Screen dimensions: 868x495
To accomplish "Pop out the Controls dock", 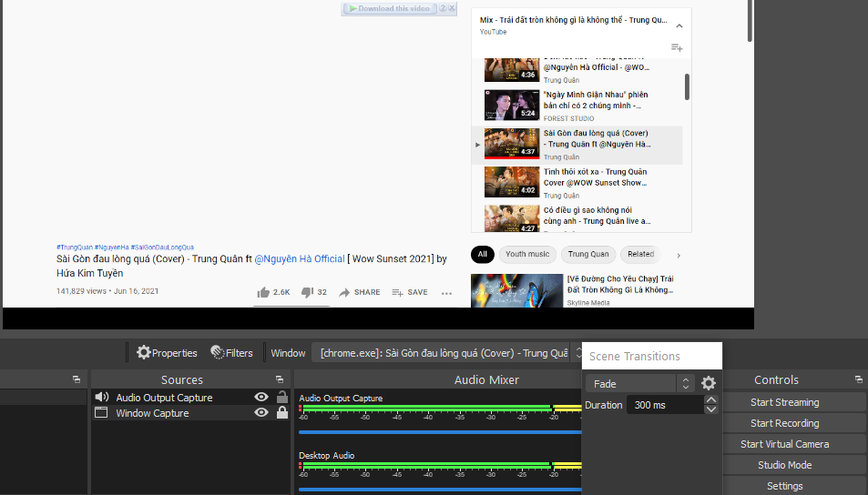I will [x=859, y=379].
